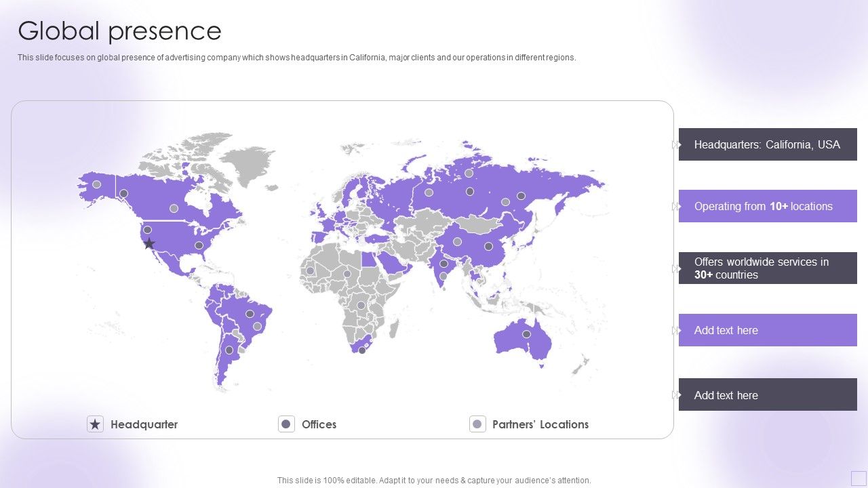Click the office marker at South Africa's tip

[x=362, y=350]
